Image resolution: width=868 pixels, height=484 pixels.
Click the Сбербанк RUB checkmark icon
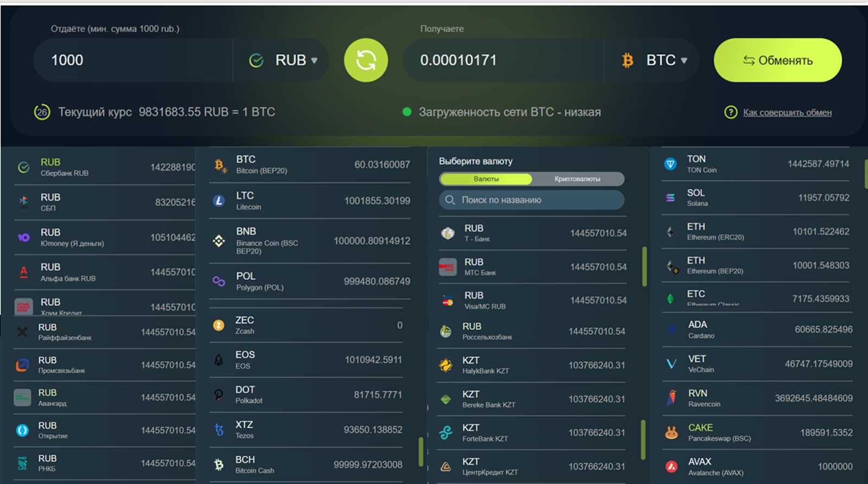[x=23, y=167]
